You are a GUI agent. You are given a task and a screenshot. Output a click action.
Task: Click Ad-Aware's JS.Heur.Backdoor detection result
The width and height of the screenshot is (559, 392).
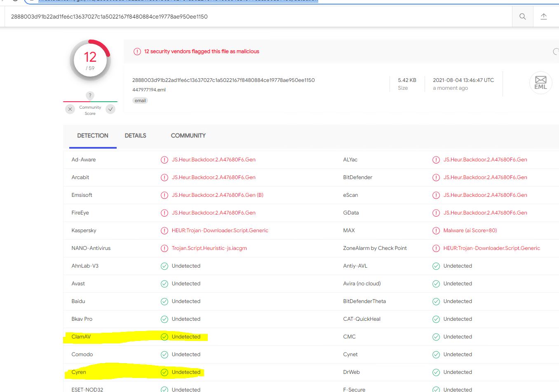coord(214,160)
